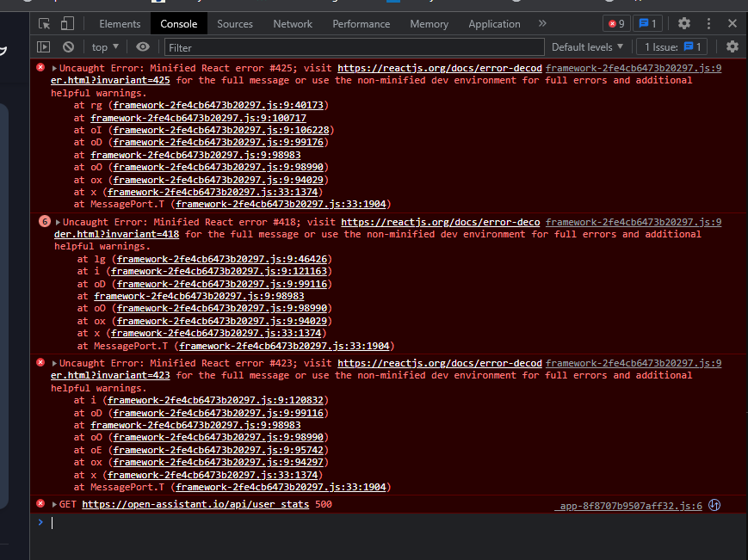Click source link right of error #425 message
This screenshot has width=748, height=560.
(x=634, y=68)
